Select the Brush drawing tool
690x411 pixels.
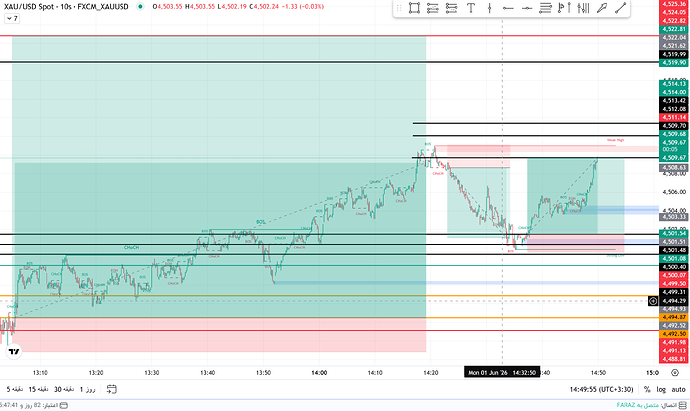tap(602, 8)
